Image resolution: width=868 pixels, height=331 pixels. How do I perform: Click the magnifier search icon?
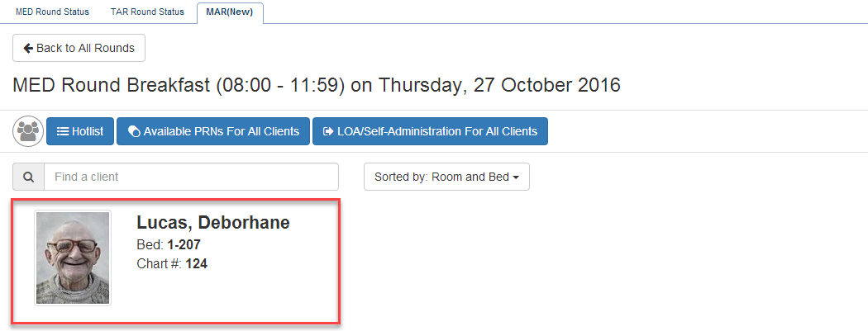tap(28, 177)
